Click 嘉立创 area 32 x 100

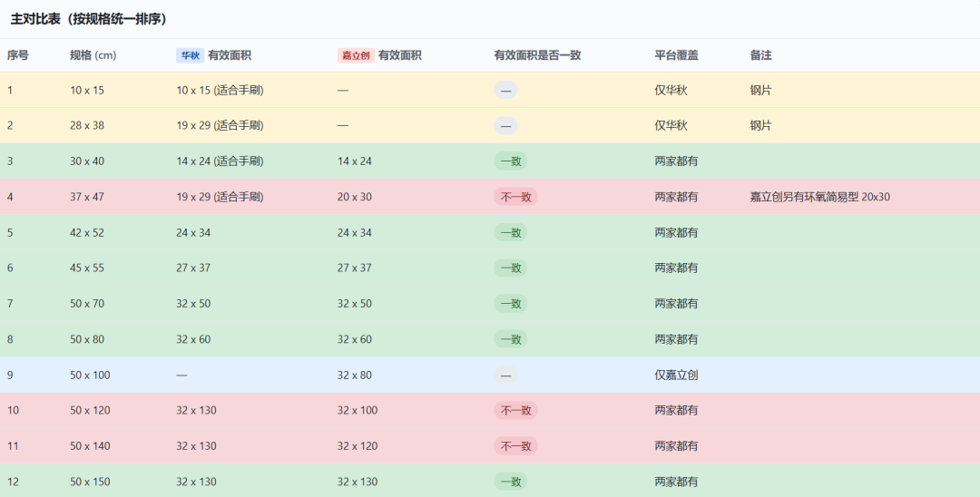pyautogui.click(x=358, y=410)
